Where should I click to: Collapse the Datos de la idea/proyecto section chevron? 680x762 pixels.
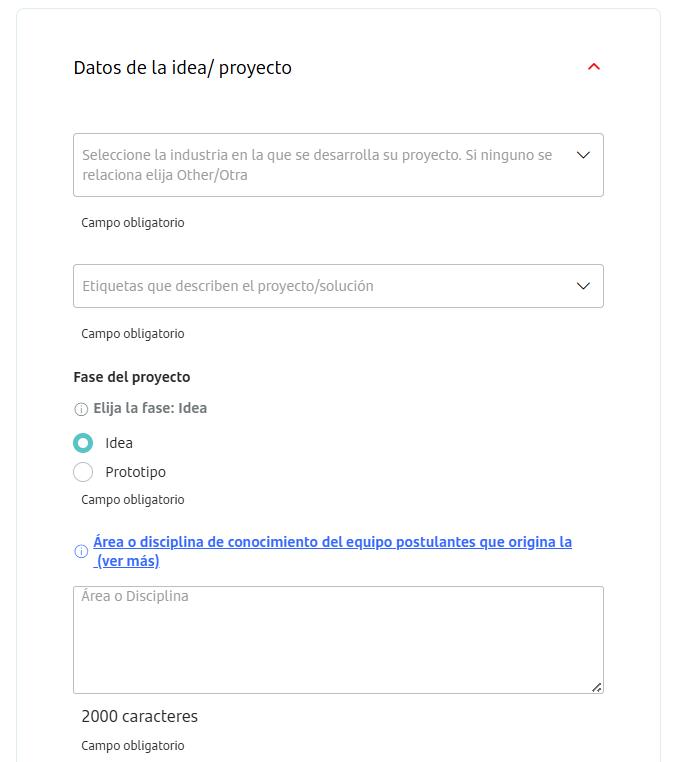point(593,67)
